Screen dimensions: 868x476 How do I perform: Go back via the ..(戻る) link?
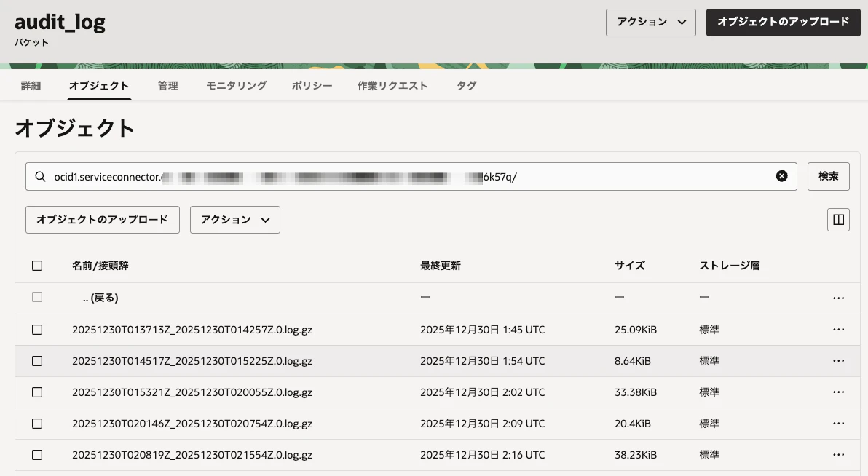click(x=100, y=298)
